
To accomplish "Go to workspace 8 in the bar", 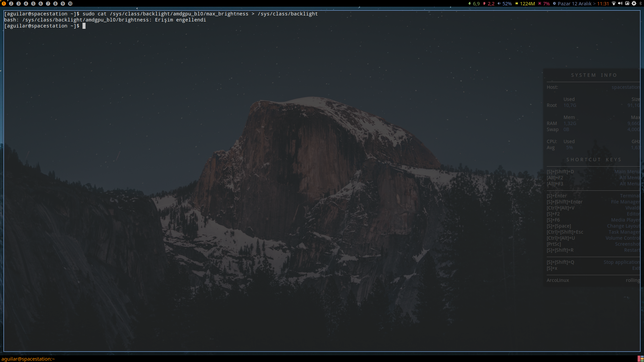I will (55, 4).
